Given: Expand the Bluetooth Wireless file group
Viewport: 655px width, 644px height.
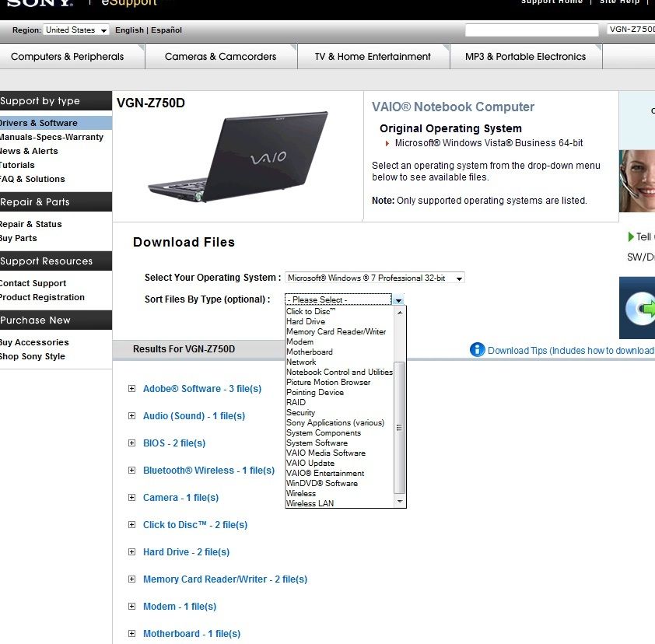Looking at the screenshot, I should pyautogui.click(x=131, y=471).
